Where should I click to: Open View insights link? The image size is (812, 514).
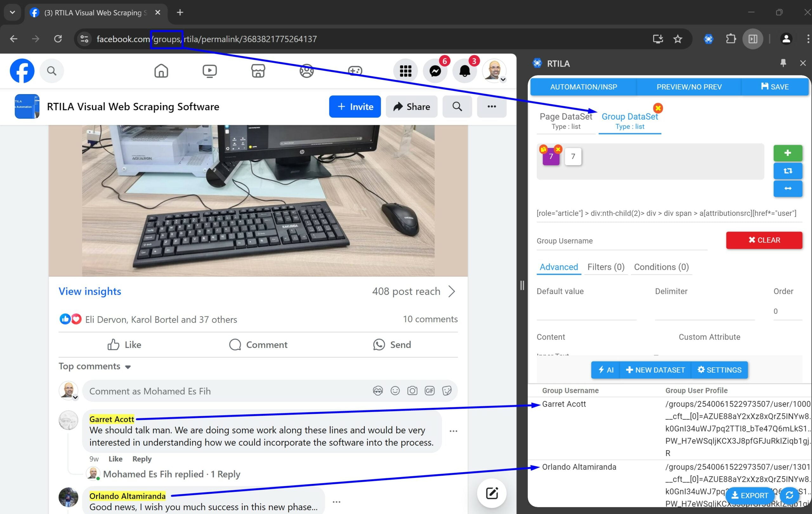[x=90, y=291]
